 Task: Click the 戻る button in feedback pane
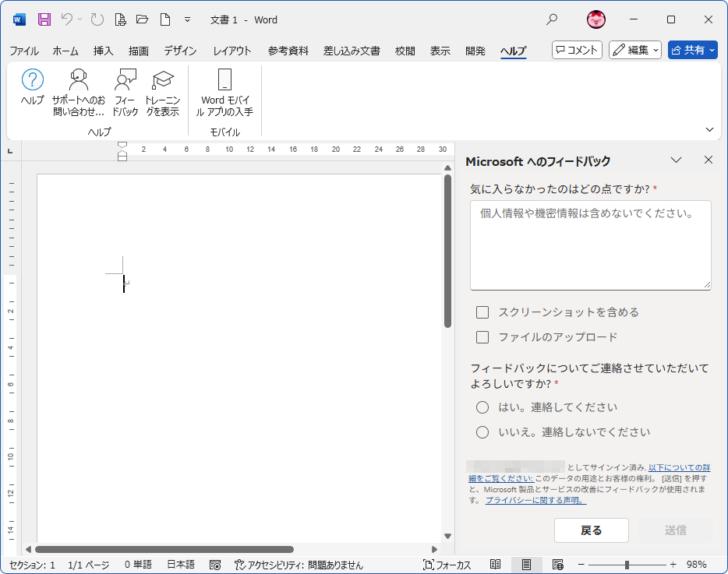click(591, 530)
